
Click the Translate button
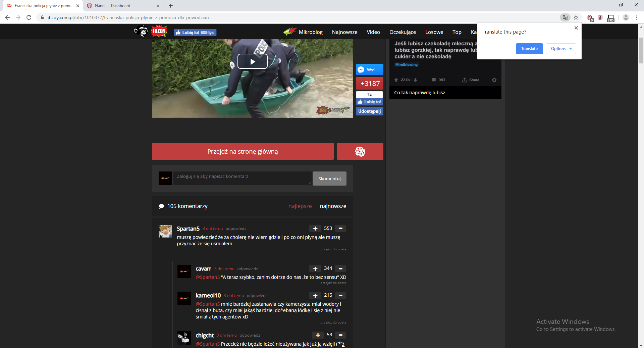(x=529, y=49)
